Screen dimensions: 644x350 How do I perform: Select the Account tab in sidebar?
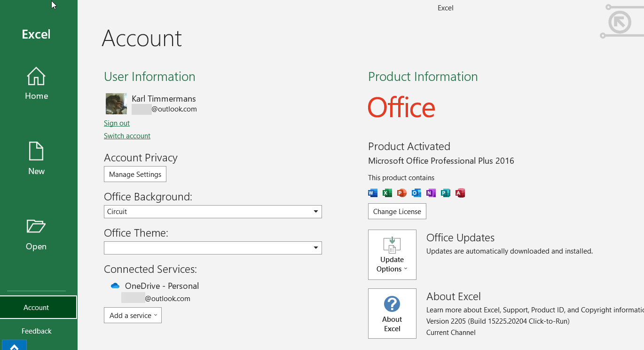pyautogui.click(x=38, y=307)
